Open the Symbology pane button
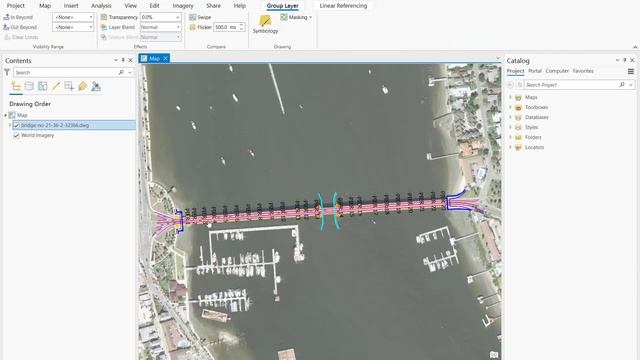The image size is (640, 360). 265,24
